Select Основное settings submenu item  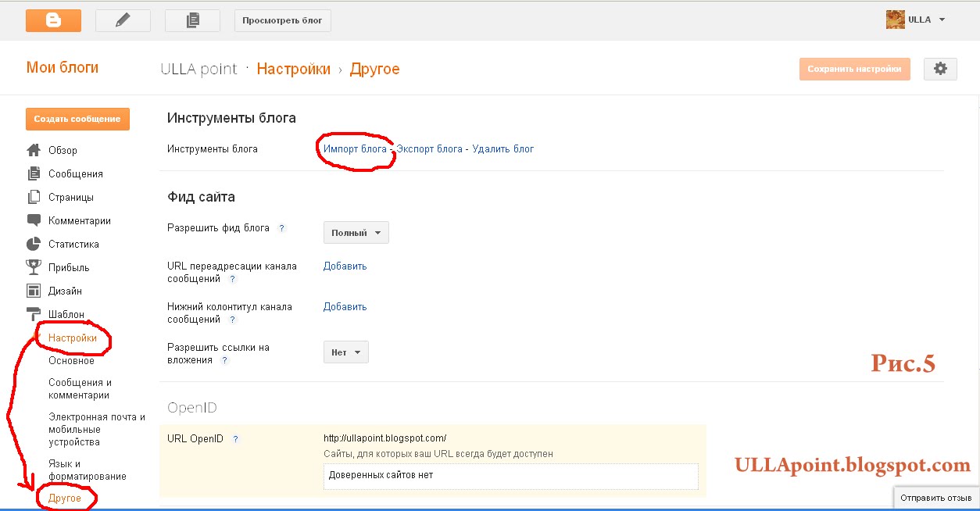click(71, 361)
